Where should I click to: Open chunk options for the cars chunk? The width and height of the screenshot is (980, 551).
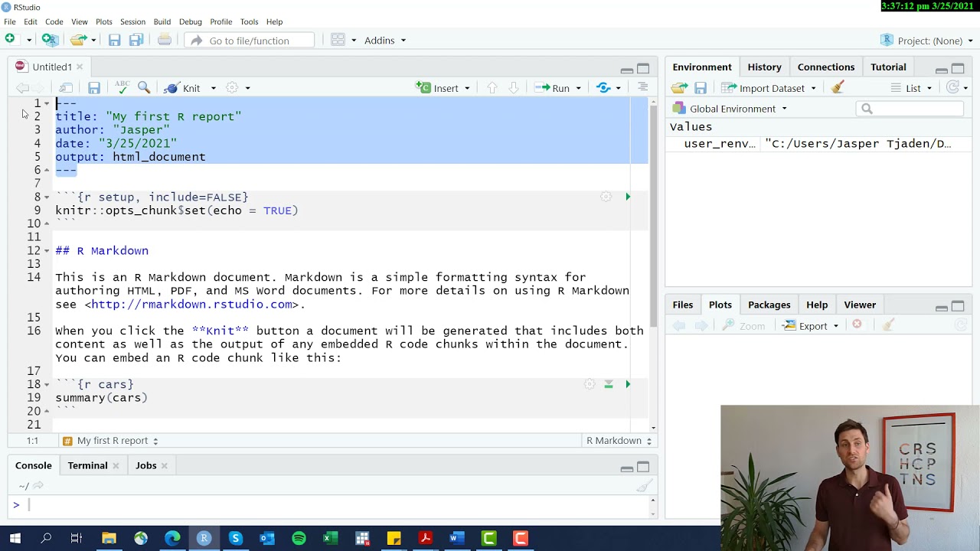pyautogui.click(x=590, y=384)
